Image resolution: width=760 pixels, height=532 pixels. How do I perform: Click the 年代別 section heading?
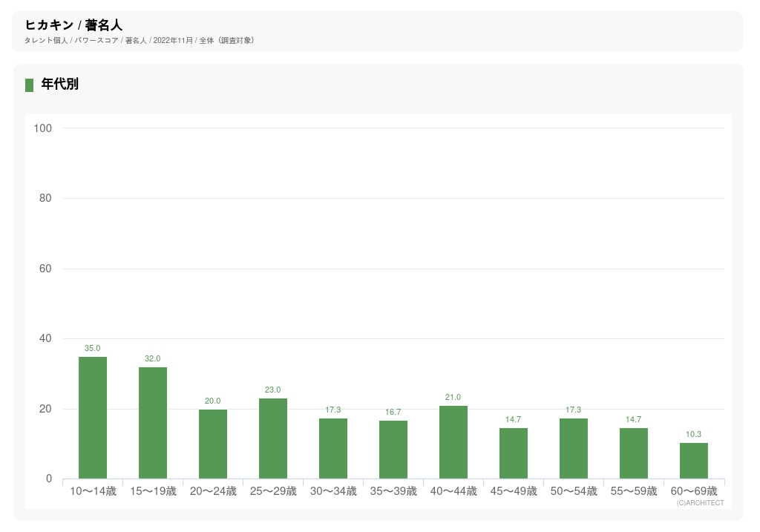60,85
